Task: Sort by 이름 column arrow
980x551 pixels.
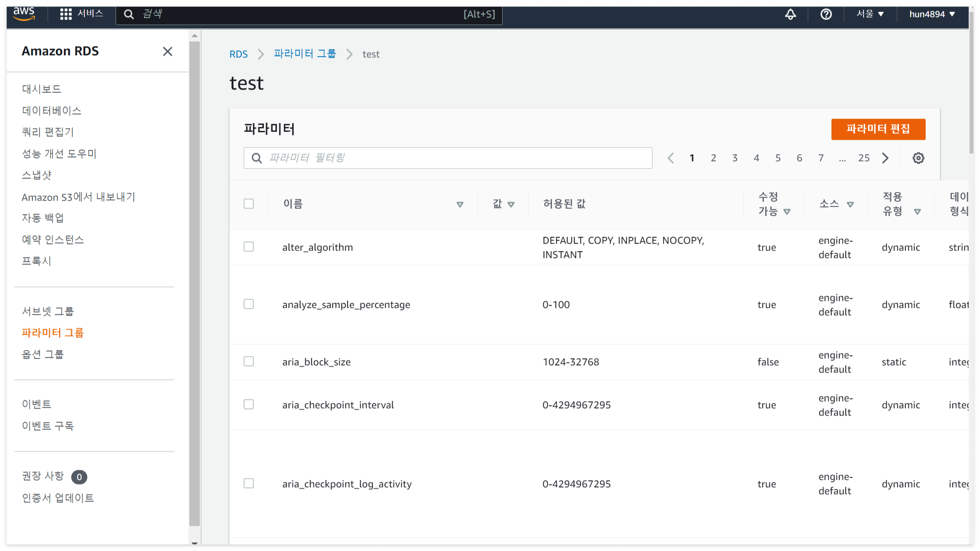Action: point(460,205)
